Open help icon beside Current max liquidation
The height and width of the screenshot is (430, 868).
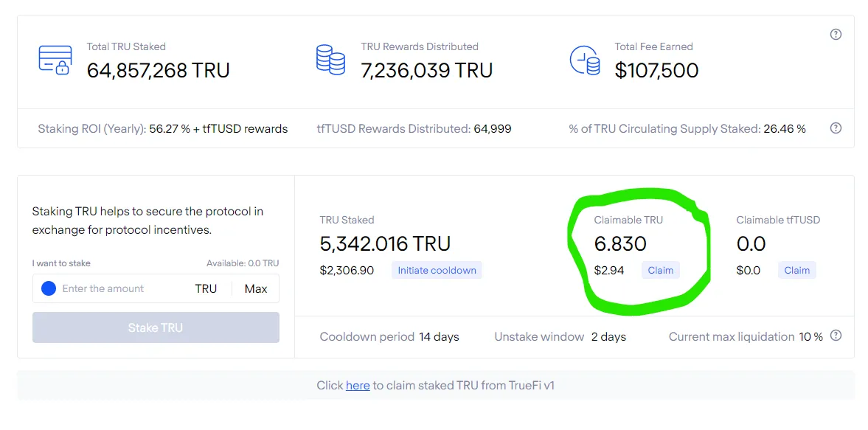(x=836, y=336)
